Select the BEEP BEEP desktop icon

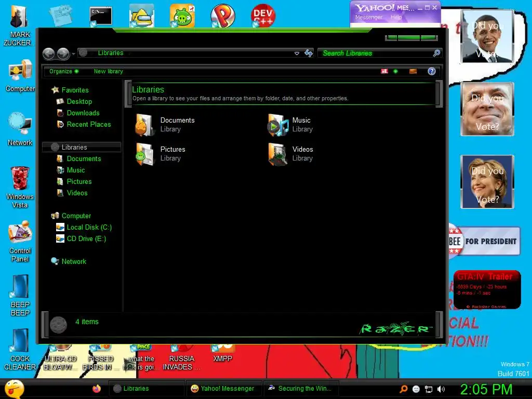coord(20,296)
